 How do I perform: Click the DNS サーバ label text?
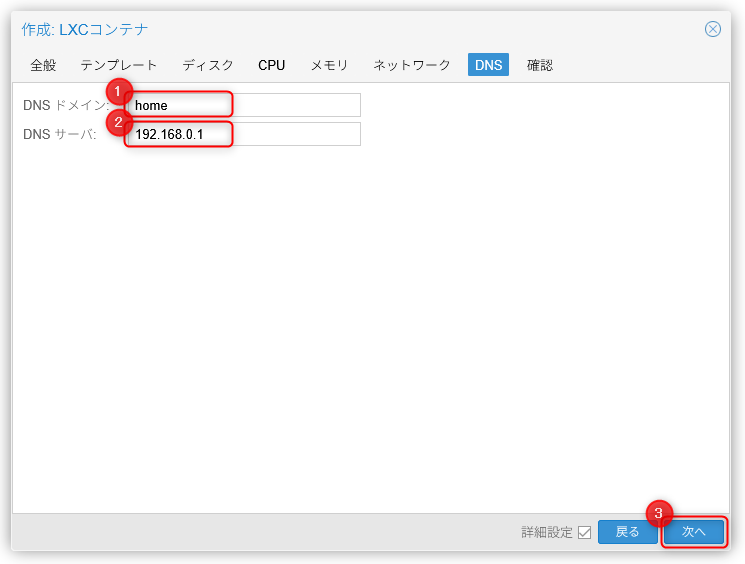(x=60, y=134)
